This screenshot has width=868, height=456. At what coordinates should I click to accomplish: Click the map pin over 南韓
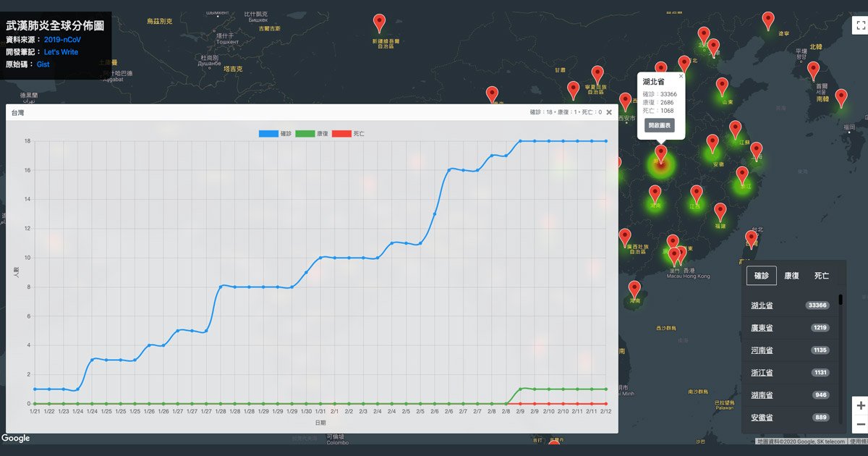pos(841,98)
